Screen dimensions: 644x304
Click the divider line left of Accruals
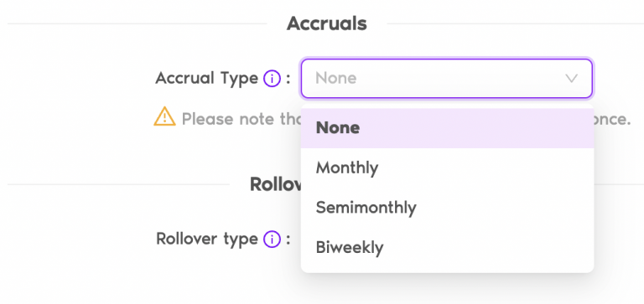click(x=138, y=23)
